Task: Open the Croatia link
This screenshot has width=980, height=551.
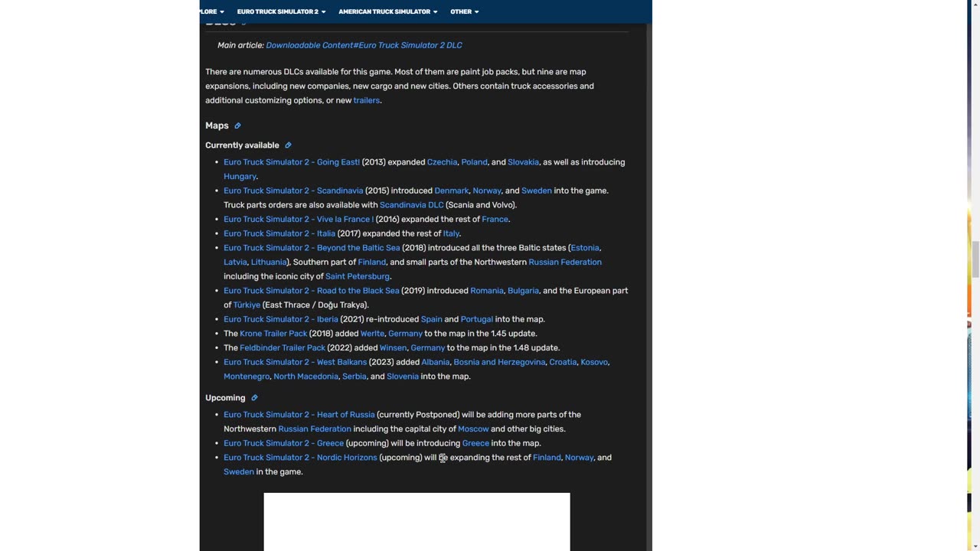Action: (563, 362)
